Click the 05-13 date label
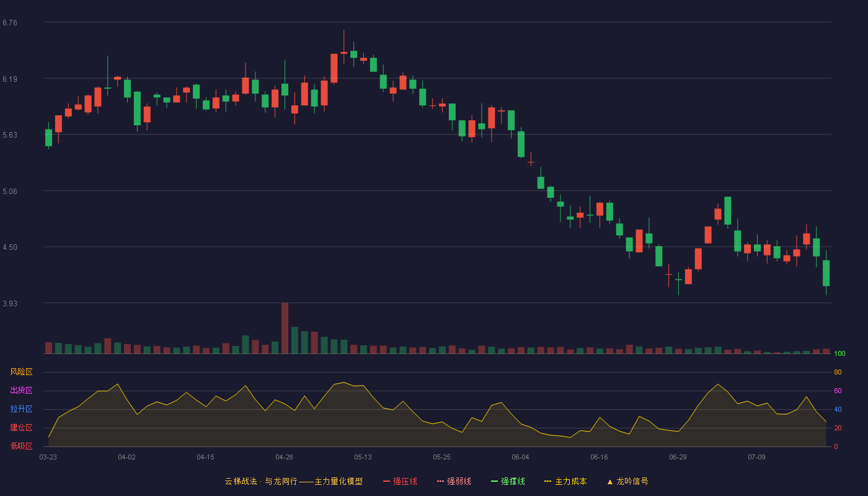868x496 pixels. tap(363, 457)
